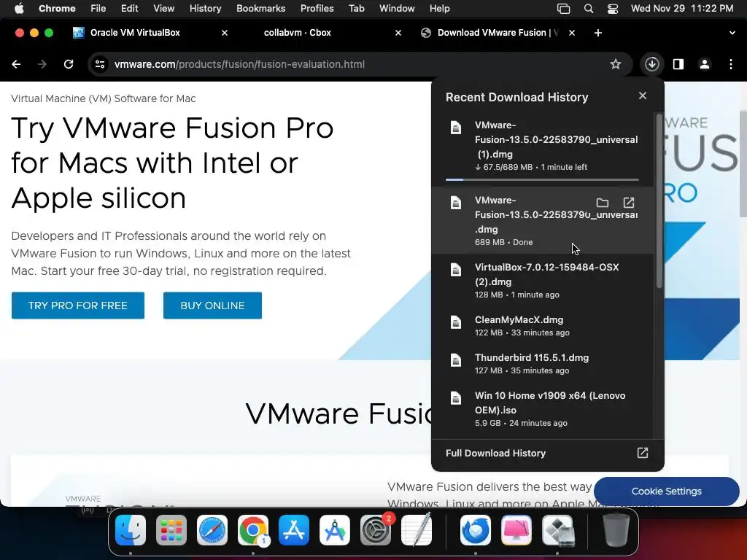747x560 pixels.
Task: Open the Chrome side panel
Action: [678, 64]
